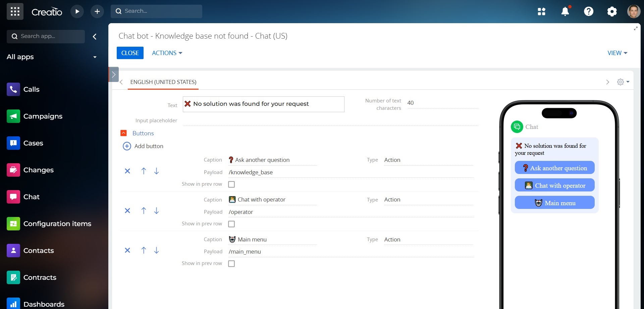
Task: Click the expand page icon top right
Action: click(635, 29)
